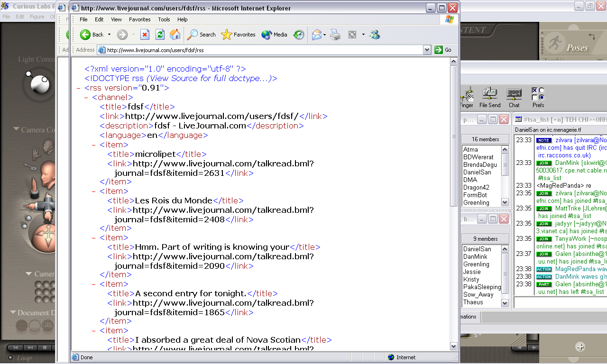607x364 pixels.
Task: Open the File menu in Internet Explorer
Action: point(83,19)
